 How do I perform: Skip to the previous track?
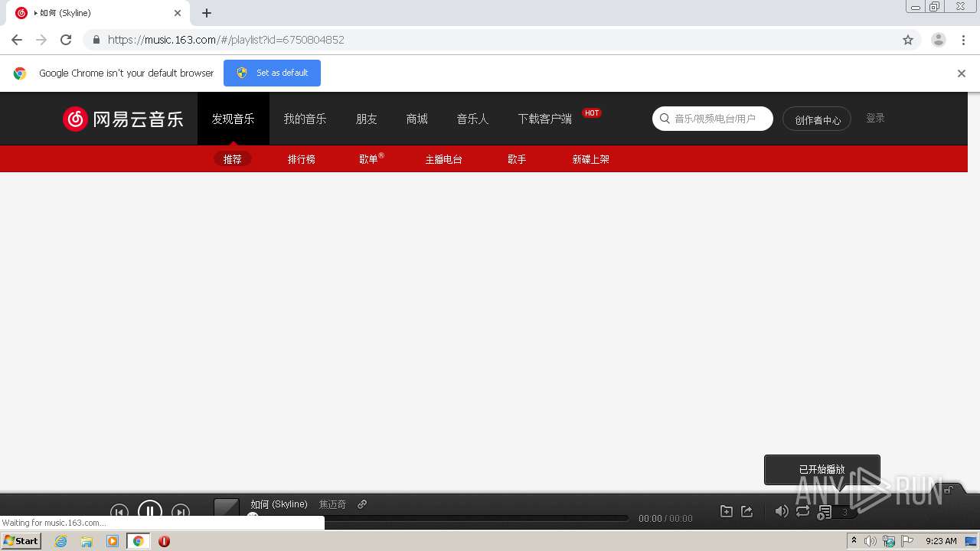119,511
